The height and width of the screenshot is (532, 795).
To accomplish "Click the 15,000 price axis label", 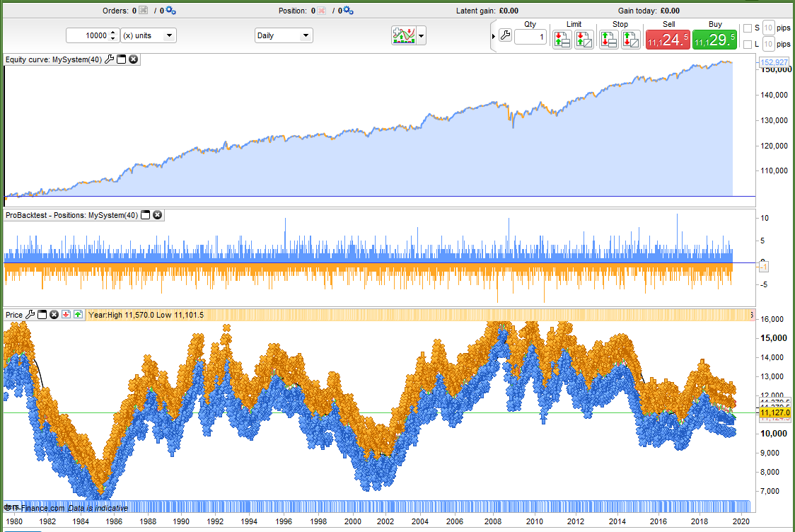I will point(774,338).
